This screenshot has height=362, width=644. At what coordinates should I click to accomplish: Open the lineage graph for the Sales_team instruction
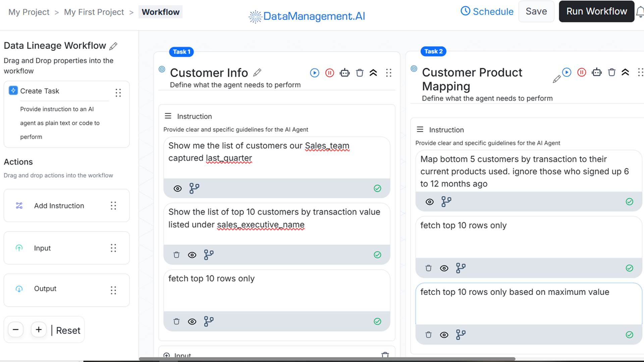[194, 188]
